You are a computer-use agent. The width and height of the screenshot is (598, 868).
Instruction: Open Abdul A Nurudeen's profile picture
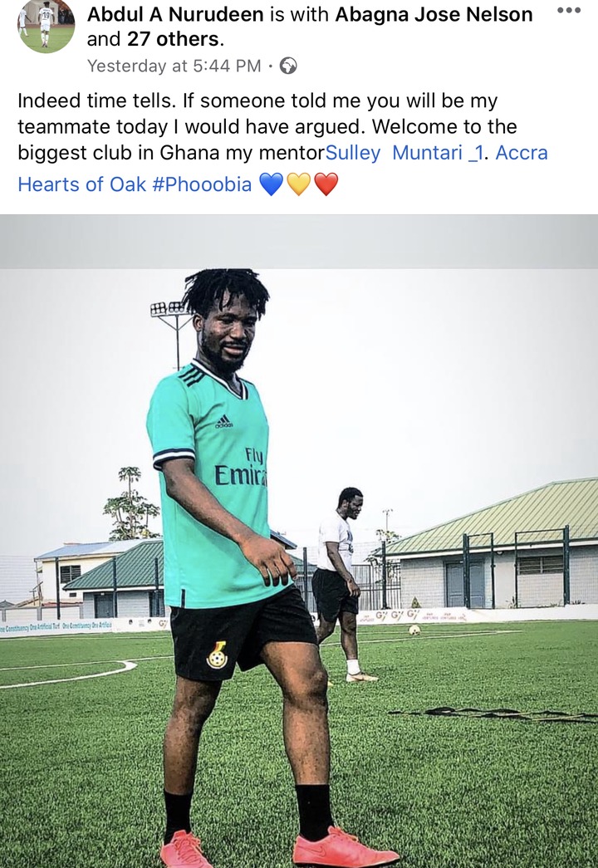(x=47, y=26)
